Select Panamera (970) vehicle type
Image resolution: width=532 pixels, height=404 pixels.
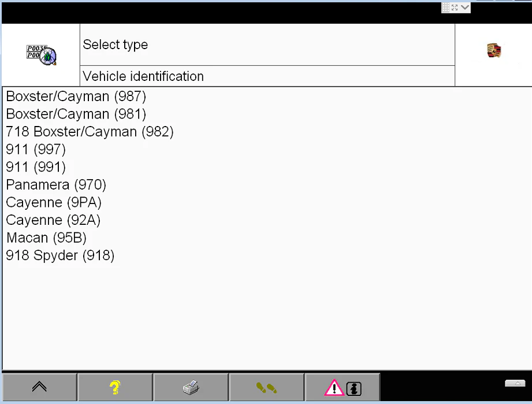point(56,185)
